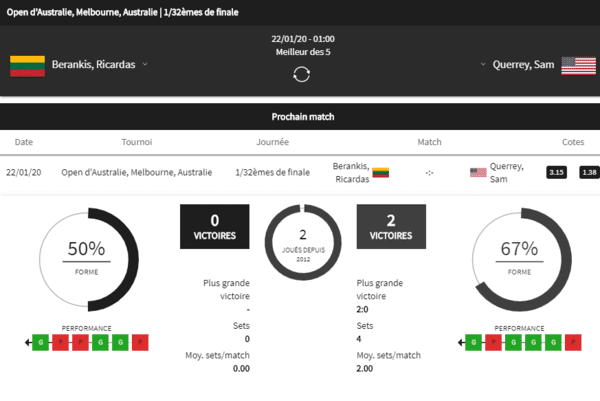The width and height of the screenshot is (600, 401).
Task: Select the 1.38 odds button
Action: (589, 173)
